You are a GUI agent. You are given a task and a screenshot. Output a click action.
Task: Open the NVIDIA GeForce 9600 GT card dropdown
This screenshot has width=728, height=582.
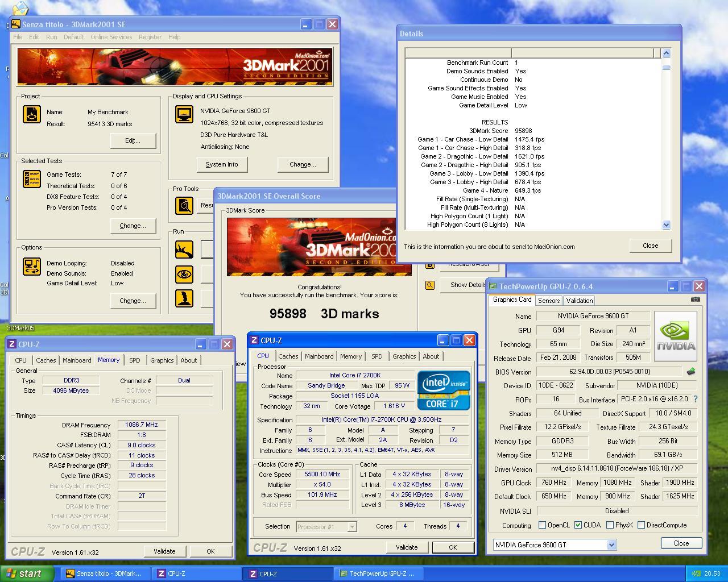pyautogui.click(x=611, y=544)
